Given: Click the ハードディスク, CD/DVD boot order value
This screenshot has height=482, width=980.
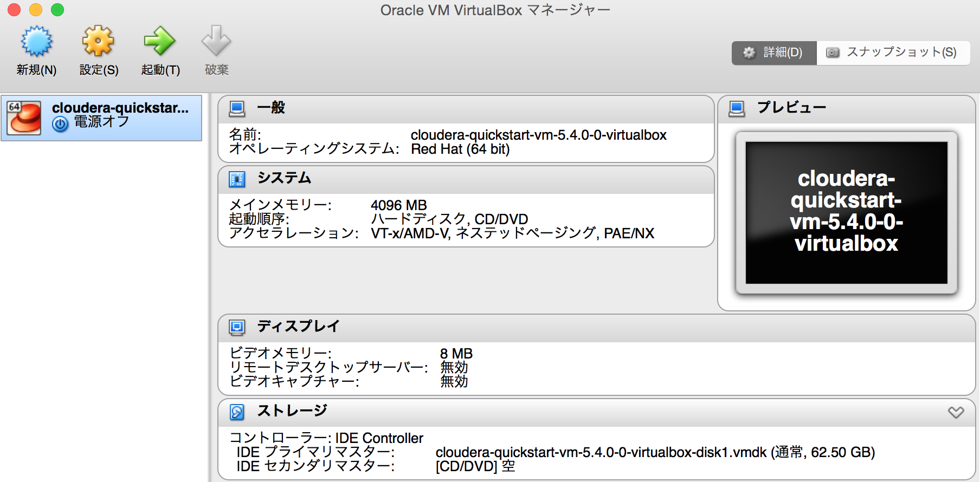Looking at the screenshot, I should pos(449,219).
